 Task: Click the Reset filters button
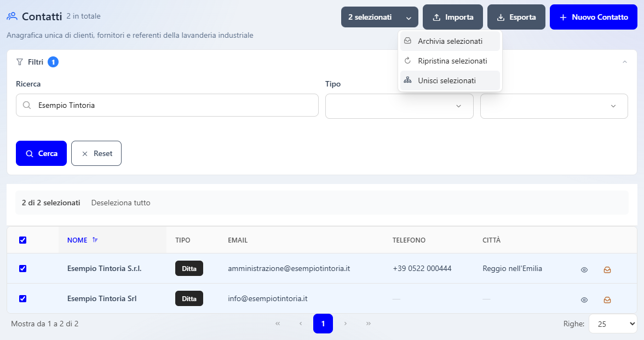(x=96, y=153)
